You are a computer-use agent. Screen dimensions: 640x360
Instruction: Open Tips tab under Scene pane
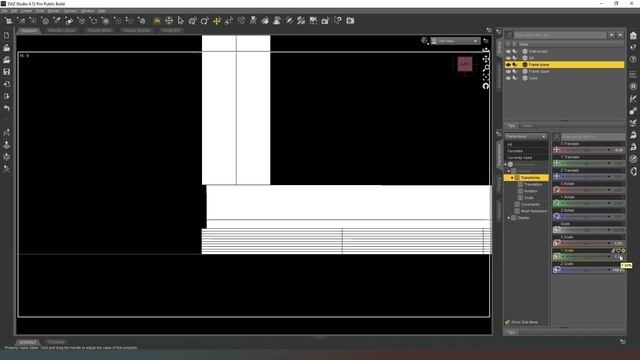511,126
